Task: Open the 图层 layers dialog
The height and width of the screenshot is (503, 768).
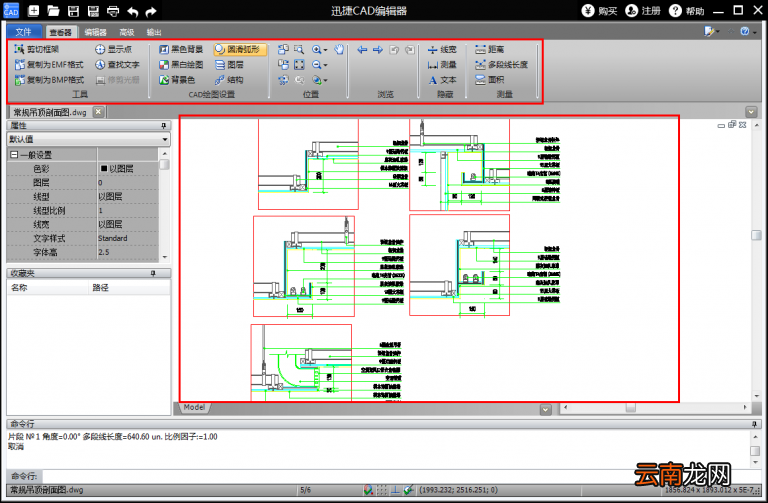Action: tap(229, 65)
